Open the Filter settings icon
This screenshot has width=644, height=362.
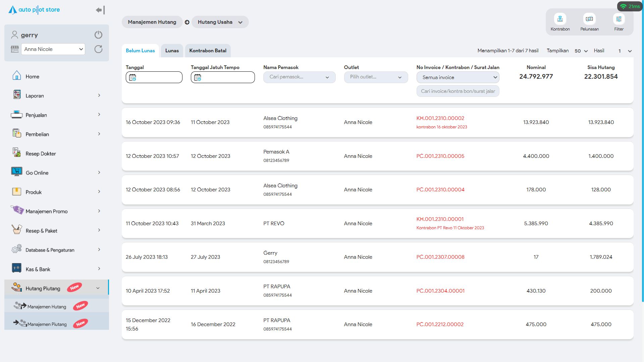click(619, 19)
